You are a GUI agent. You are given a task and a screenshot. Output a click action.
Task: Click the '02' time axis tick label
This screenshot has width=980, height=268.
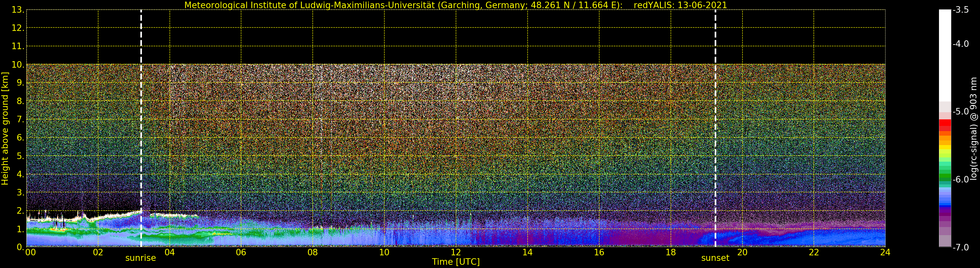coord(98,252)
